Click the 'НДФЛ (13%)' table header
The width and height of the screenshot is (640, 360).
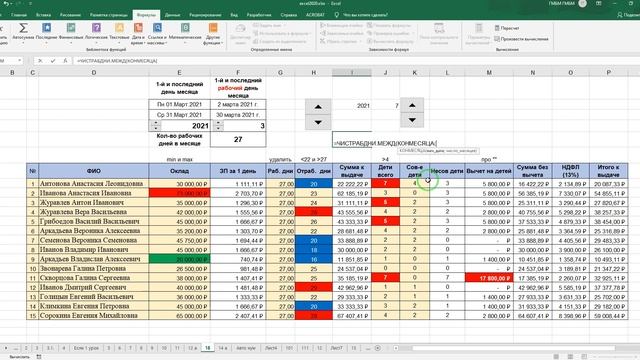570,171
